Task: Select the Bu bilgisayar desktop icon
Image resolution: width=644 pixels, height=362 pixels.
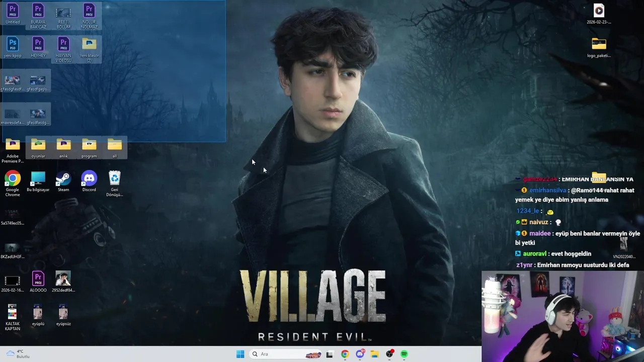Action: coord(38,182)
